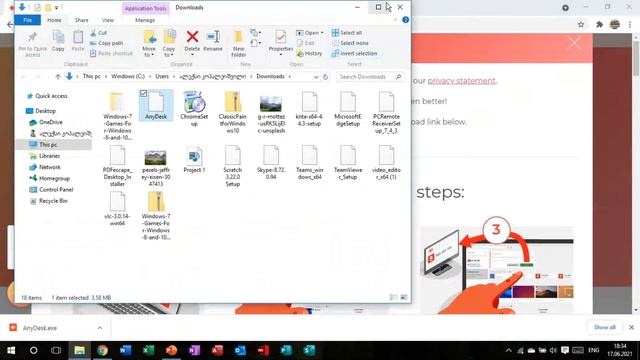Click the Application Tools tab header
640x360 pixels.
(x=146, y=8)
